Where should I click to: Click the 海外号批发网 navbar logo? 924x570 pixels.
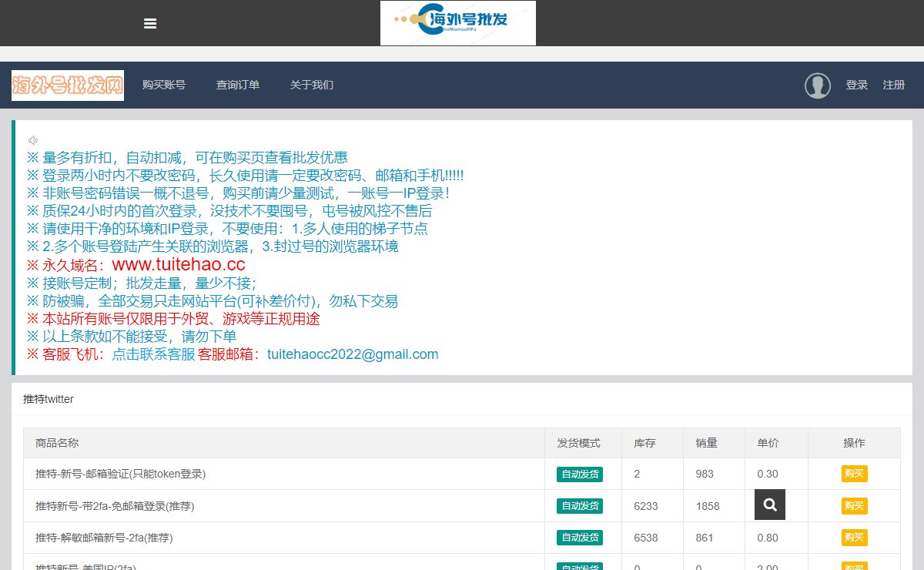(x=68, y=85)
